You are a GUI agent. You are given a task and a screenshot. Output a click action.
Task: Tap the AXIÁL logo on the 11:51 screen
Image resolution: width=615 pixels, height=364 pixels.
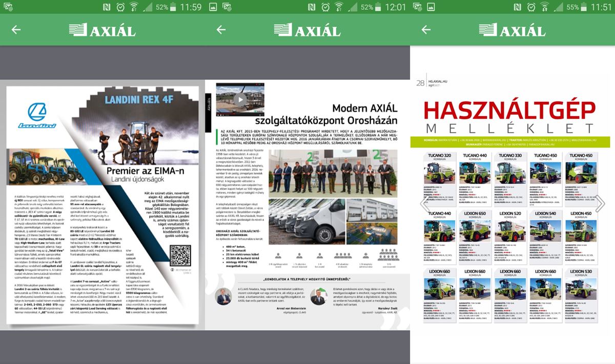[x=512, y=30]
